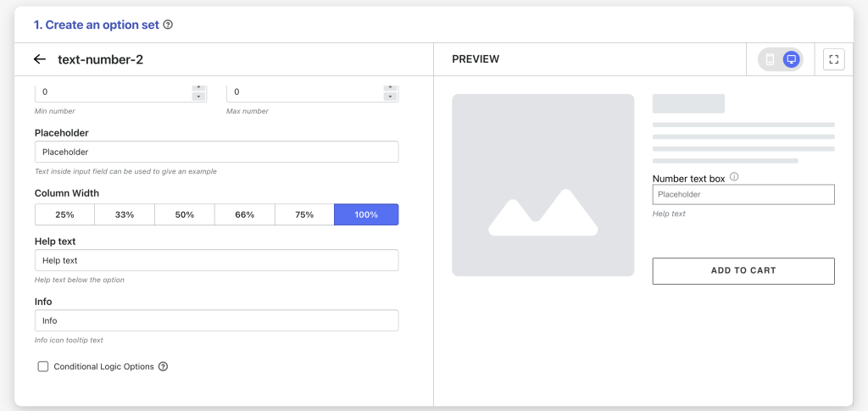Screen dimensions: 868x411
Task: Increase Min number with up stepper
Action: [198, 87]
